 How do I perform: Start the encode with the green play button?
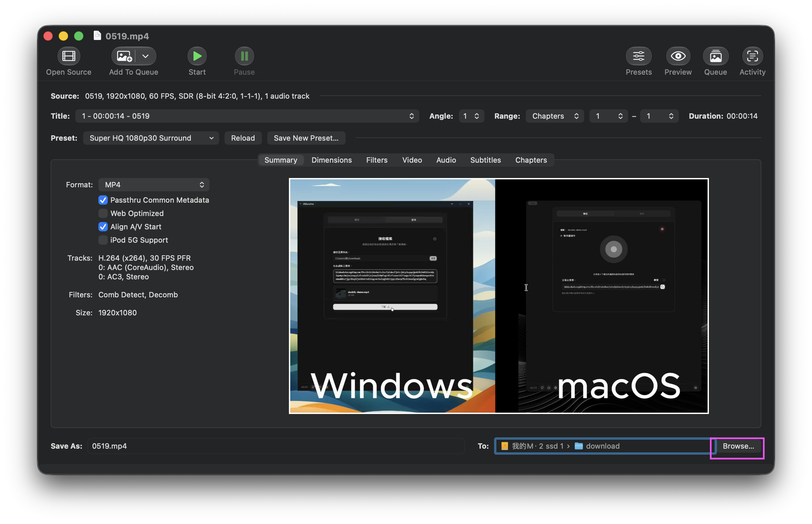click(197, 56)
